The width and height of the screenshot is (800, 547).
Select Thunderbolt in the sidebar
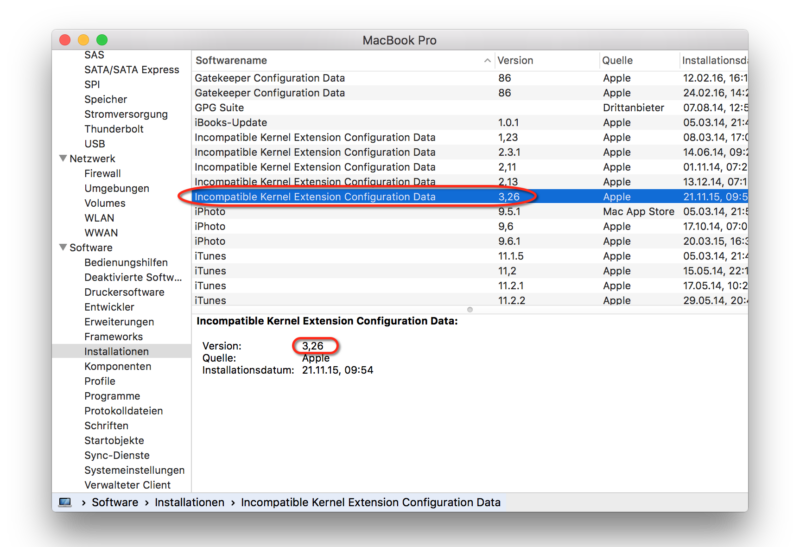click(114, 129)
